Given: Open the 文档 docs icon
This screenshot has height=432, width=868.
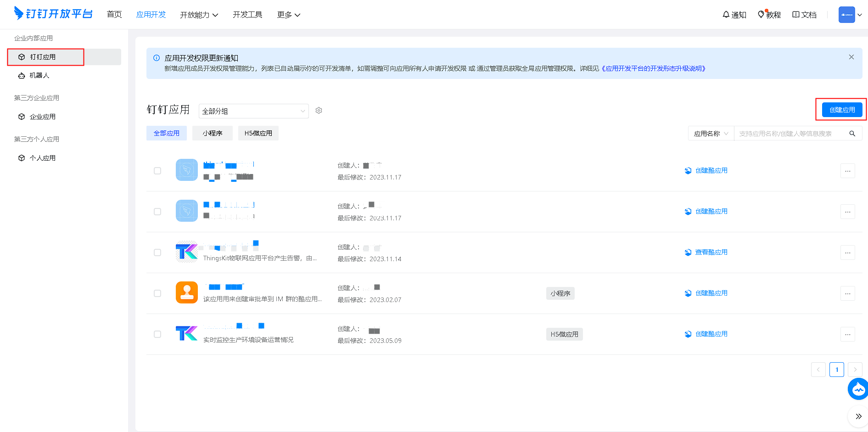Looking at the screenshot, I should point(796,15).
